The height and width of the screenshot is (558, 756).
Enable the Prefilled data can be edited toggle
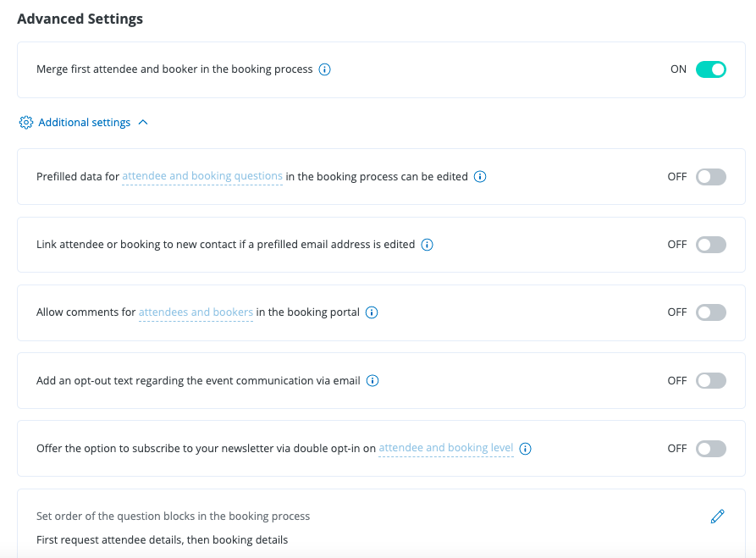pos(710,177)
